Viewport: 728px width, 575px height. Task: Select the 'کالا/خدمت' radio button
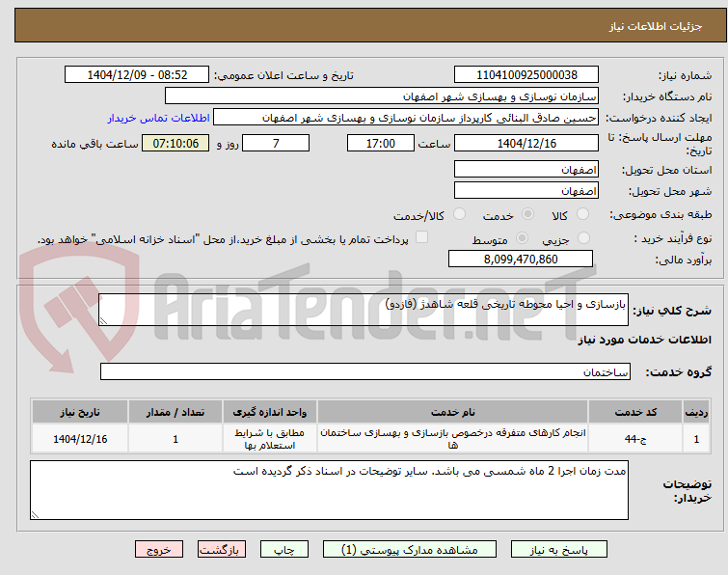[x=459, y=214]
